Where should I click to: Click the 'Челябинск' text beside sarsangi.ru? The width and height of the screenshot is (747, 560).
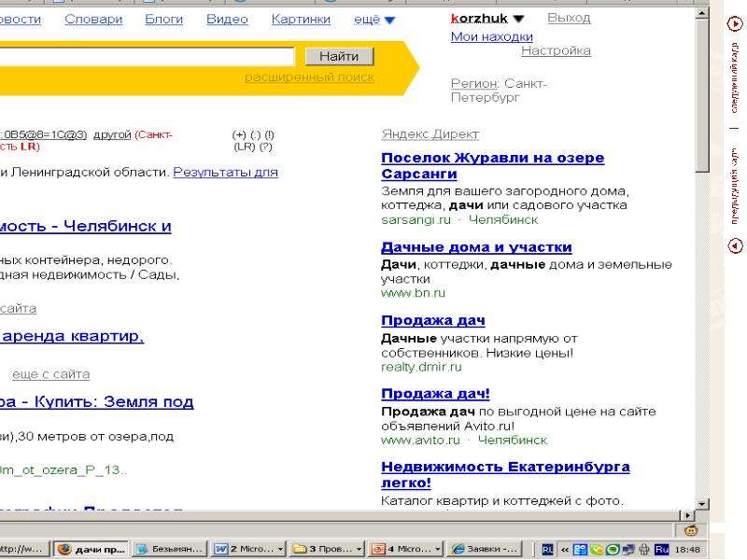click(x=503, y=220)
